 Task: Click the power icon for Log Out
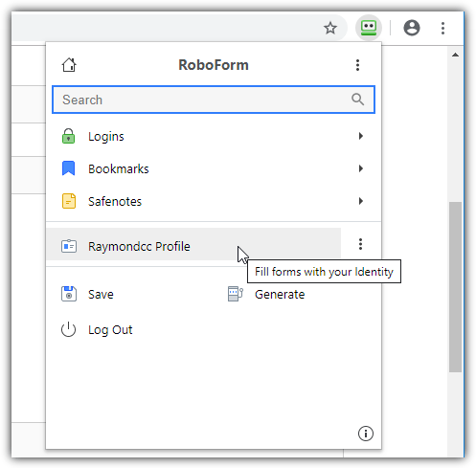[x=68, y=329]
